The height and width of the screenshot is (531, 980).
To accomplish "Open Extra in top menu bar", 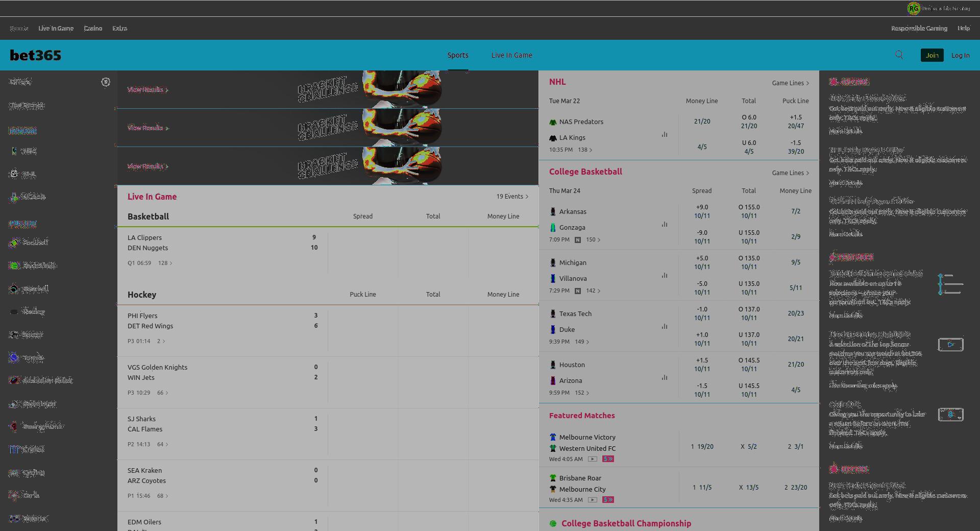I will (120, 29).
